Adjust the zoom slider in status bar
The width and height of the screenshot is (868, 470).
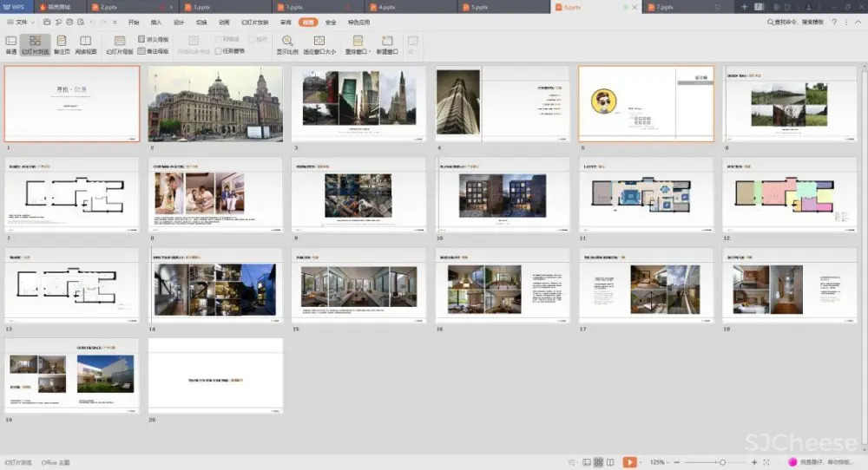[722, 462]
